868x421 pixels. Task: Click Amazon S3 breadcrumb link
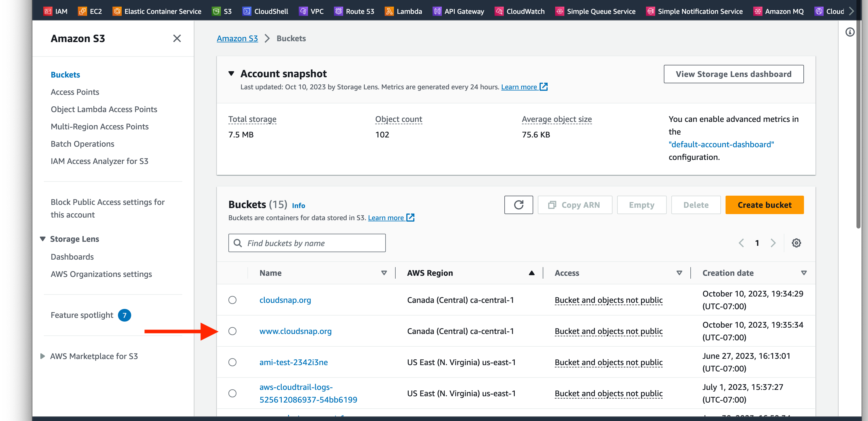tap(237, 38)
